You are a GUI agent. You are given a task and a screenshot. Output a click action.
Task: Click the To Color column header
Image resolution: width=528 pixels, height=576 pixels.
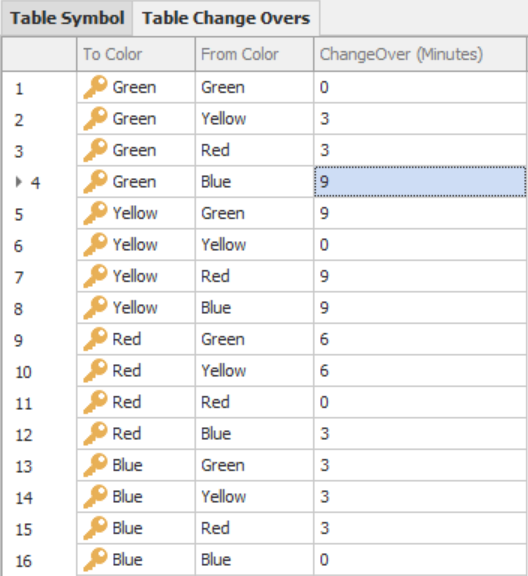point(136,54)
